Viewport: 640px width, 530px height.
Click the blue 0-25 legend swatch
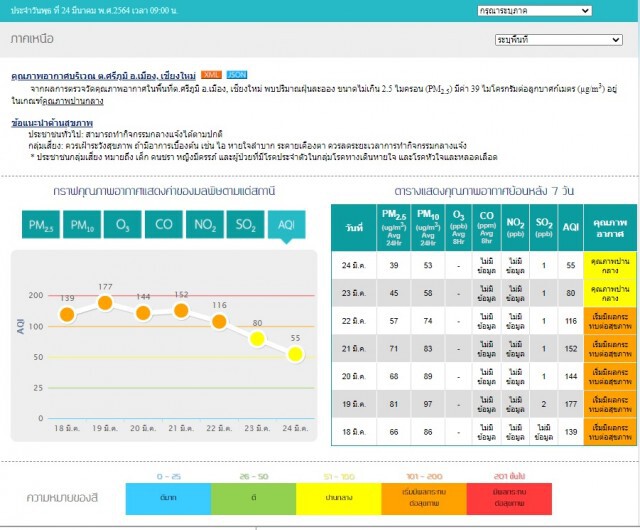click(x=168, y=499)
